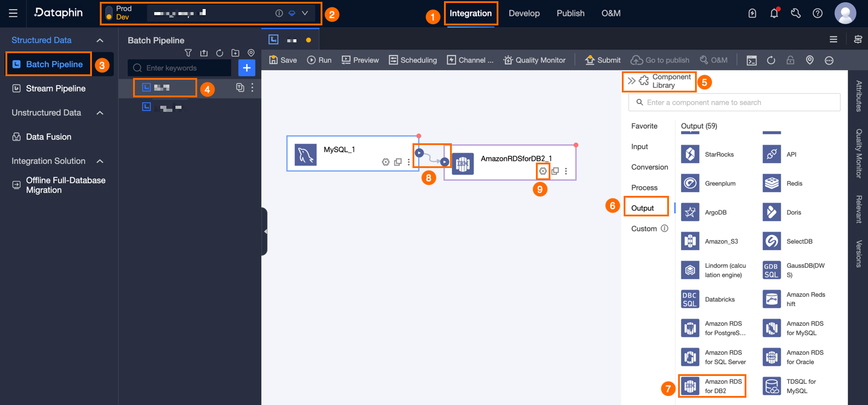Select Amazon RDS for DB2 component
The width and height of the screenshot is (868, 405).
click(x=713, y=386)
